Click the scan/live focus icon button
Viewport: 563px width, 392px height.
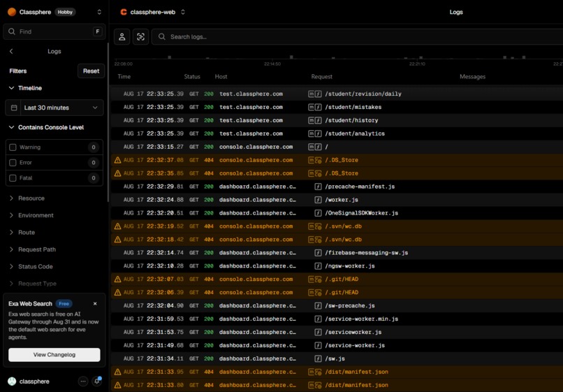[x=141, y=36]
